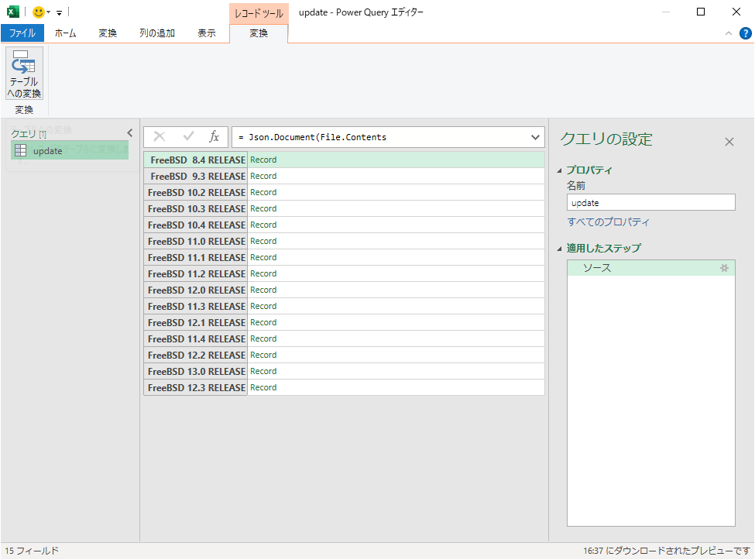The height and width of the screenshot is (560, 755).
Task: Select the FreeBSD 10.2 RELEASE field name
Action: coord(195,192)
